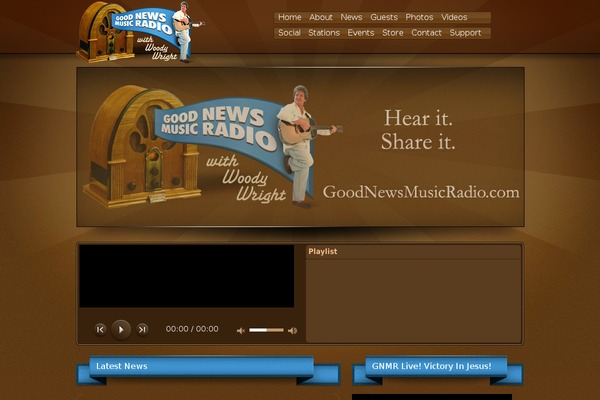Open the Videos page
Image resolution: width=600 pixels, height=400 pixels.
[x=454, y=17]
